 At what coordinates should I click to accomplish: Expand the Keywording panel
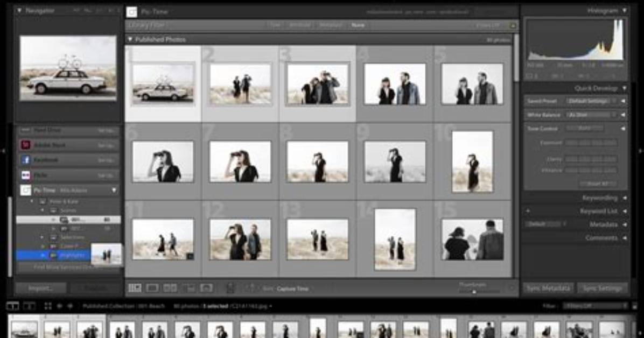[x=624, y=198]
